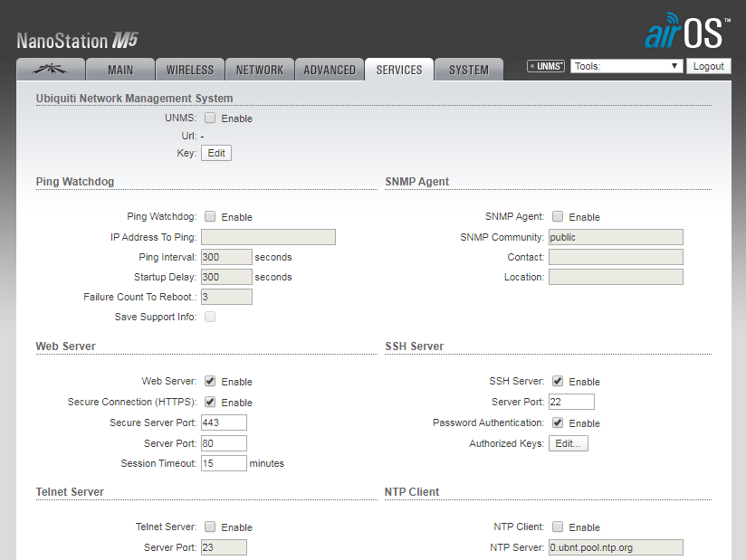Click the SSH Server Port 22 field
This screenshot has width=746, height=560.
pyautogui.click(x=571, y=402)
